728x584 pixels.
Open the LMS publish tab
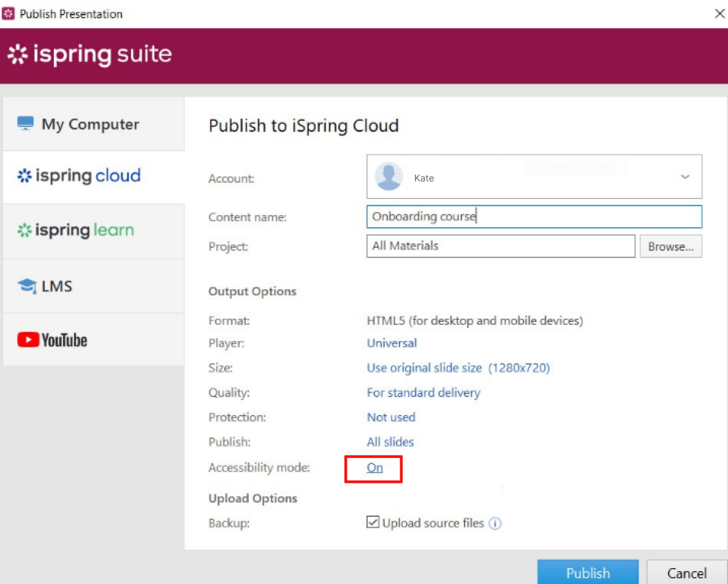(93, 286)
